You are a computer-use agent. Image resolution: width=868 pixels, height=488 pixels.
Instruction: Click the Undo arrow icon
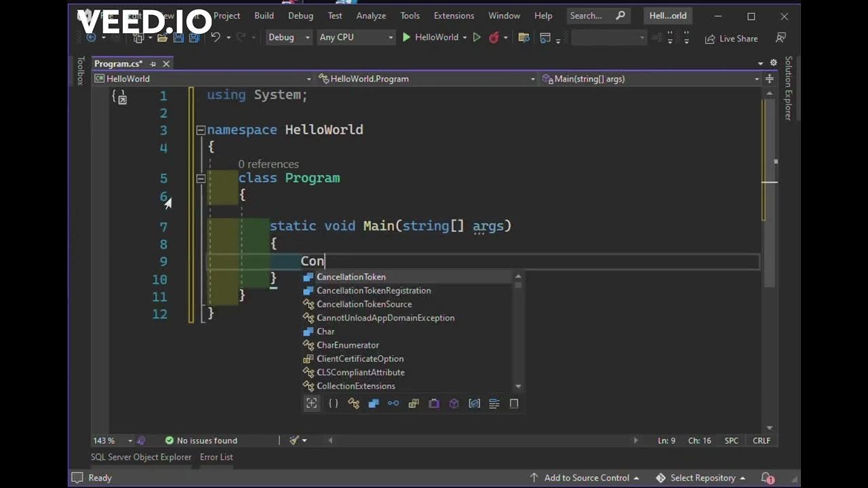pyautogui.click(x=215, y=38)
